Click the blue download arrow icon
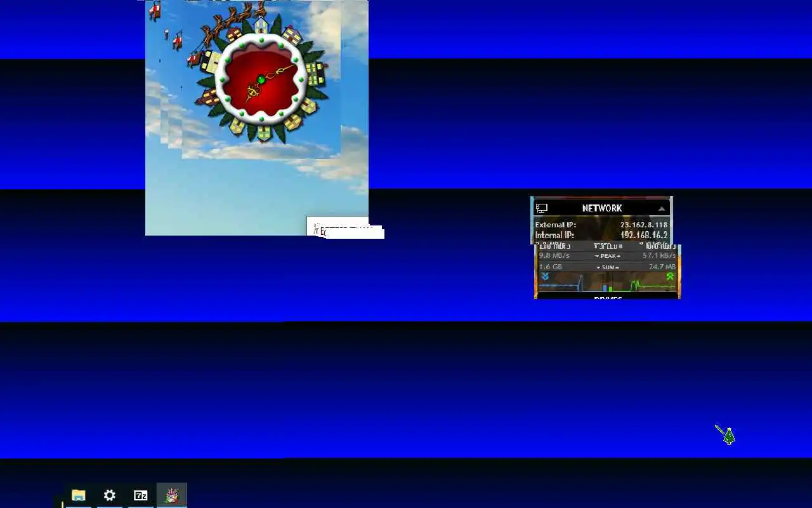 pos(545,277)
